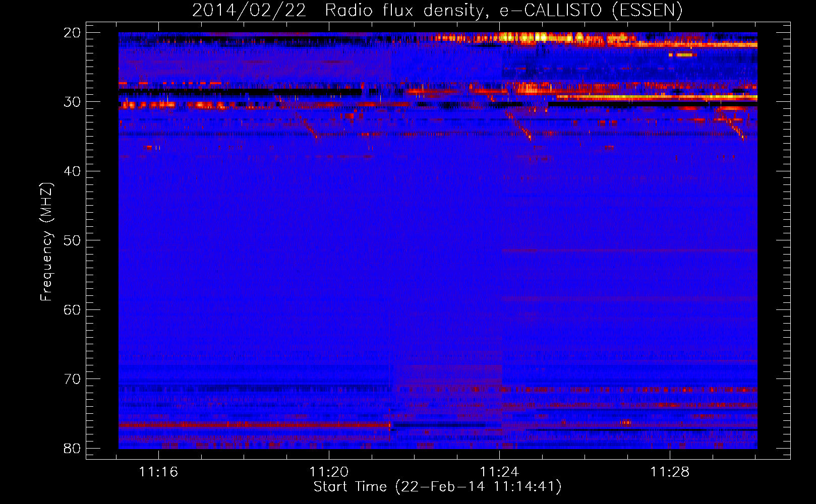Select the frequency tick label 70

click(x=72, y=379)
